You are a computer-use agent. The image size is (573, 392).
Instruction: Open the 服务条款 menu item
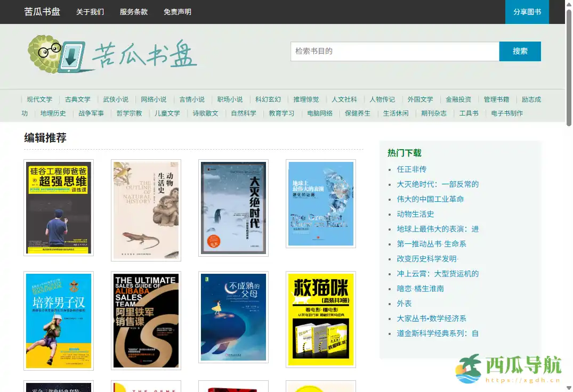pyautogui.click(x=134, y=11)
